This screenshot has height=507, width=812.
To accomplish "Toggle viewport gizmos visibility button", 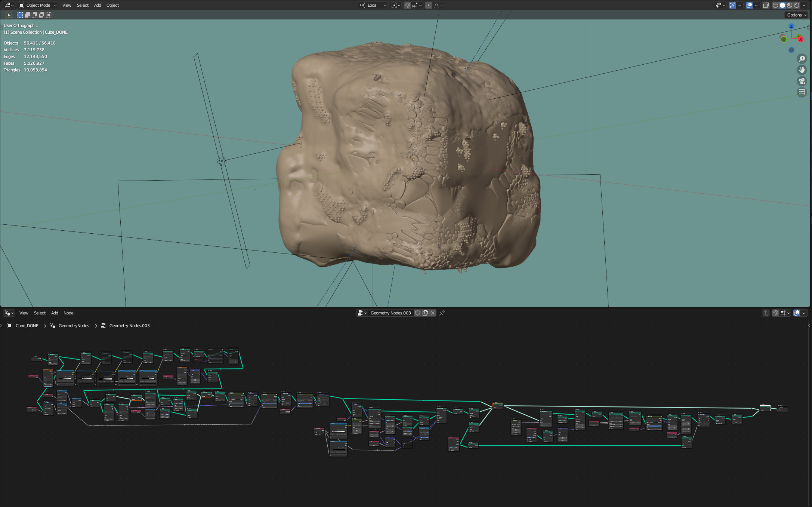I will (732, 5).
